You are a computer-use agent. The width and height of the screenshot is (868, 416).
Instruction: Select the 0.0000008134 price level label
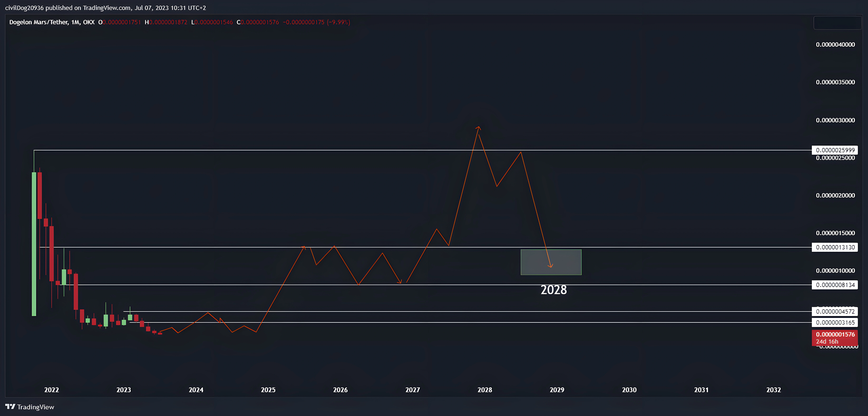pyautogui.click(x=835, y=285)
